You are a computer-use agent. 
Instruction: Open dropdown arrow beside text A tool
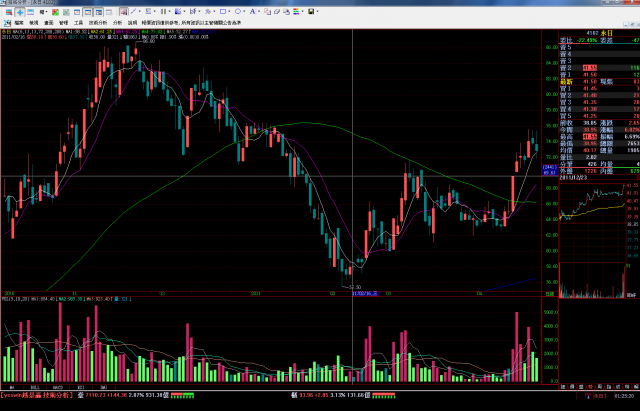(x=259, y=11)
